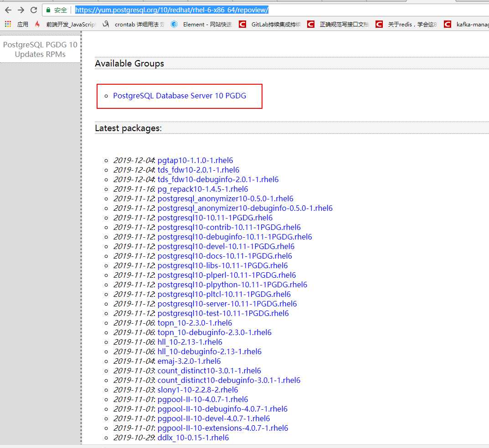This screenshot has width=489, height=448.
Task: Open pgpool-II-10-devel-4.0.7-1.rhel6 package
Action: coord(214,418)
